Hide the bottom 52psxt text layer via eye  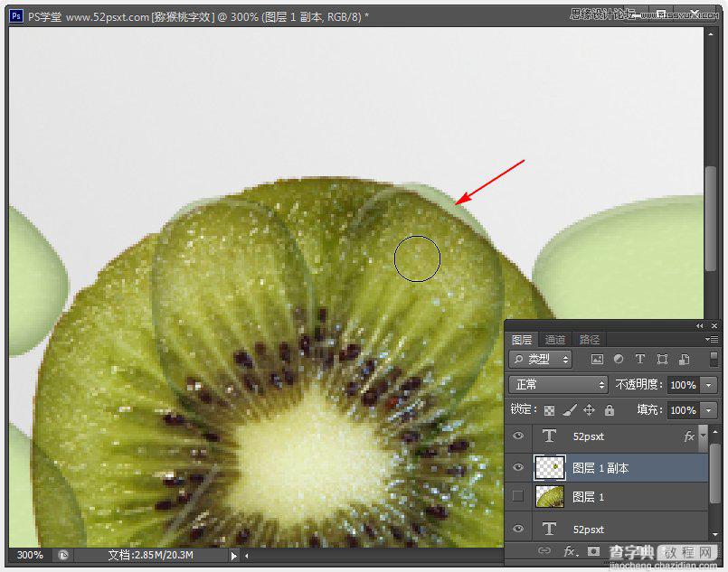click(x=518, y=529)
